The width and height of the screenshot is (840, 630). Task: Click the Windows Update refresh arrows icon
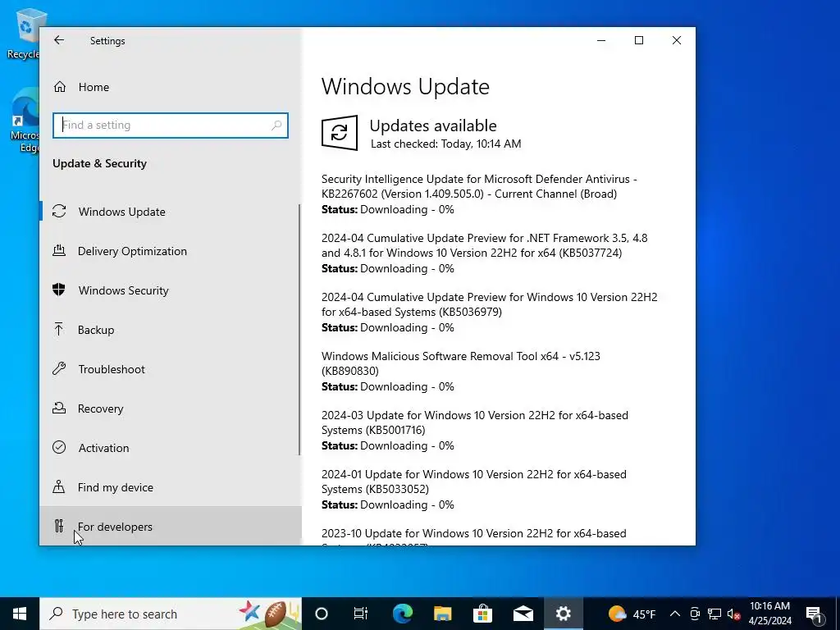[x=340, y=133]
